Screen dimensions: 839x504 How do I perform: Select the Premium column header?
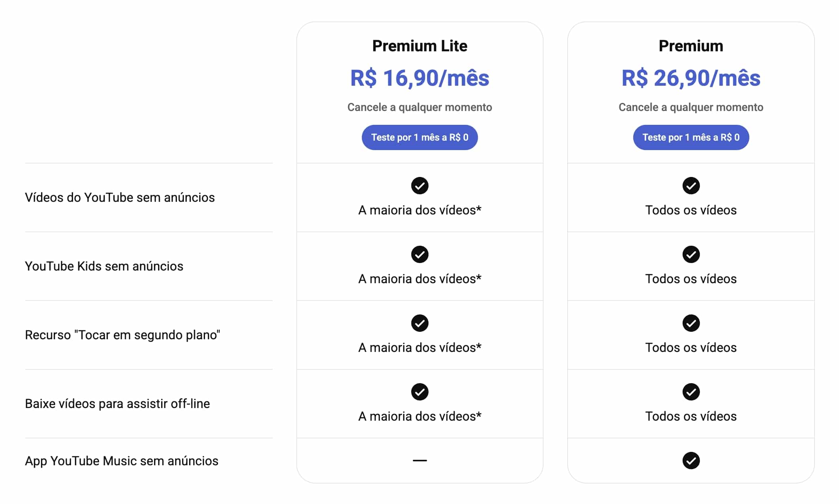691,45
